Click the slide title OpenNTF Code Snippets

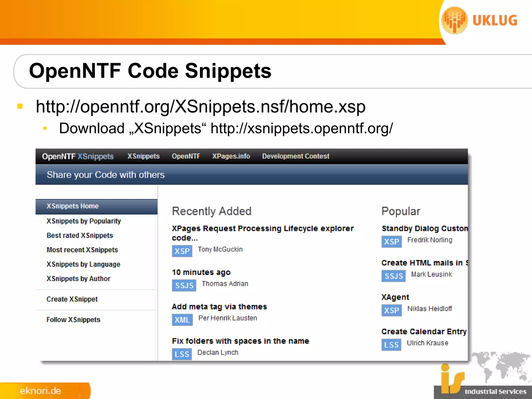coord(150,71)
